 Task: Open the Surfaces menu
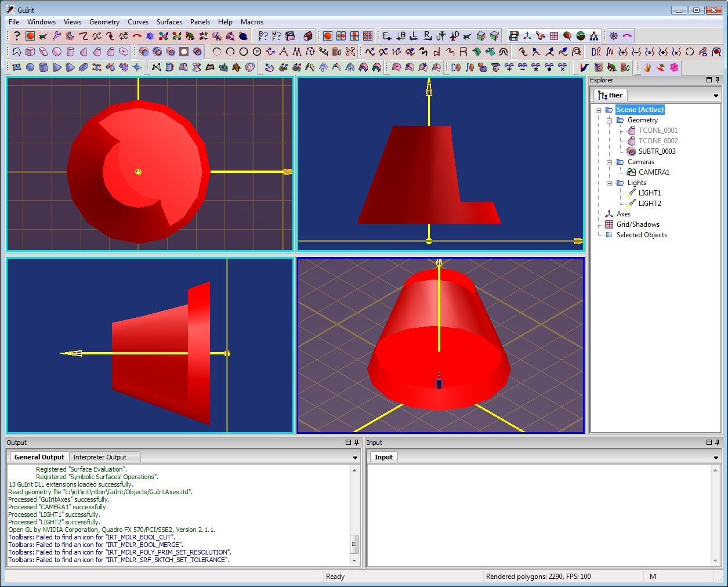pos(169,22)
